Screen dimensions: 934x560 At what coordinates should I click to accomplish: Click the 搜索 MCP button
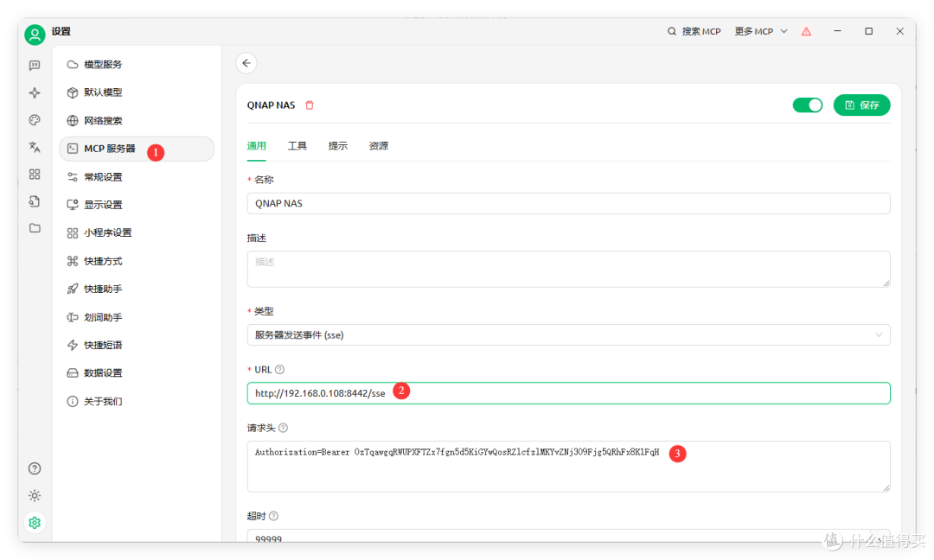pyautogui.click(x=694, y=31)
